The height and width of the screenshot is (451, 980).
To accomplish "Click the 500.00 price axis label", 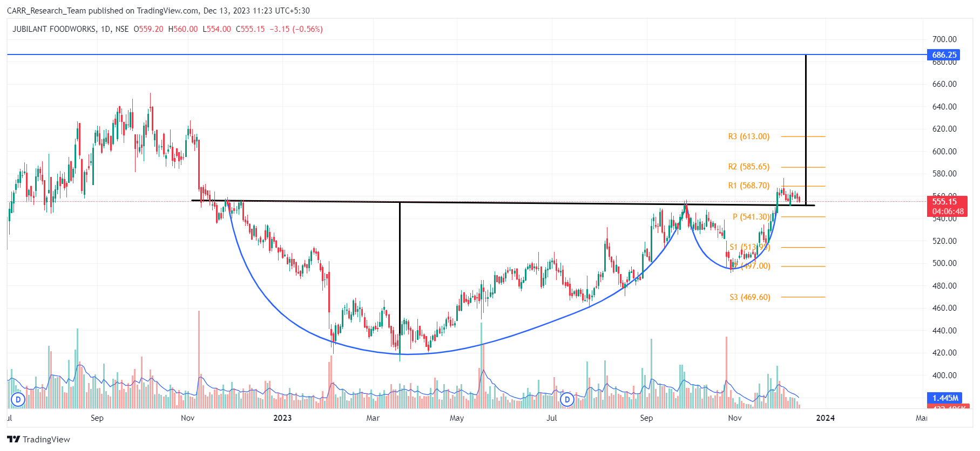I will [944, 263].
